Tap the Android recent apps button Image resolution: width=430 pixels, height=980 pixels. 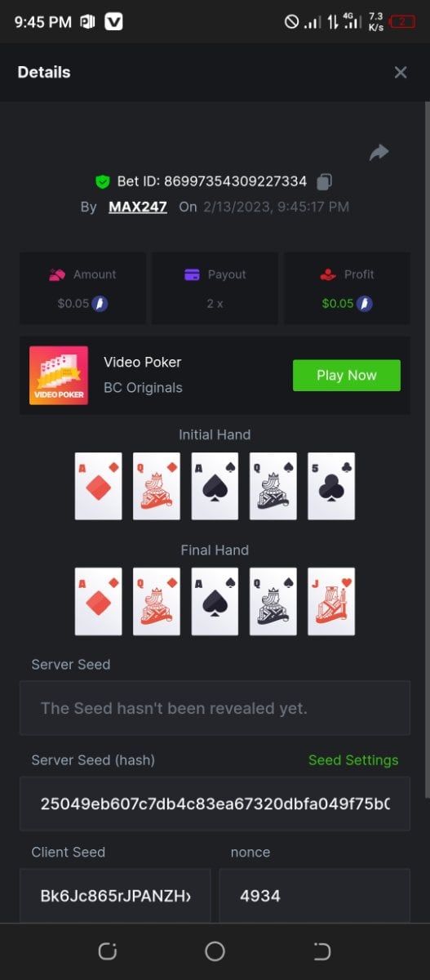pyautogui.click(x=108, y=951)
